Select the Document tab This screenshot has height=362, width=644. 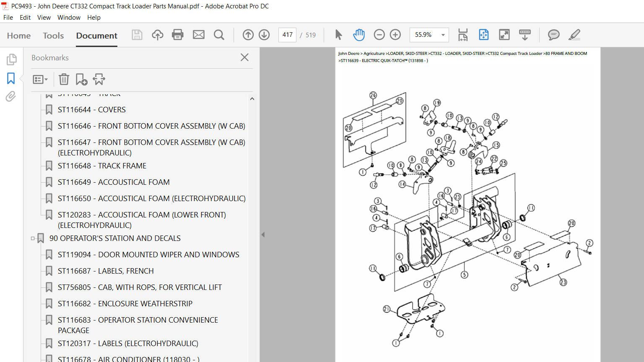click(x=97, y=36)
